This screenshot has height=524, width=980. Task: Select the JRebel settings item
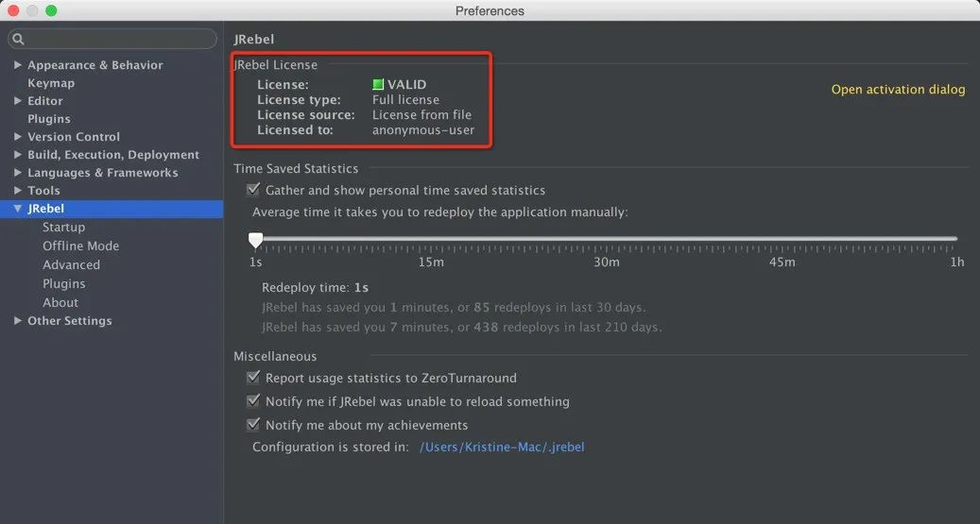[x=112, y=209]
